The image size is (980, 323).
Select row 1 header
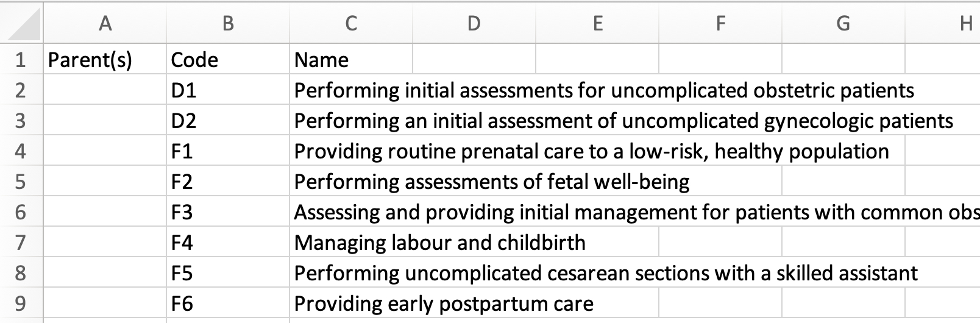21,60
